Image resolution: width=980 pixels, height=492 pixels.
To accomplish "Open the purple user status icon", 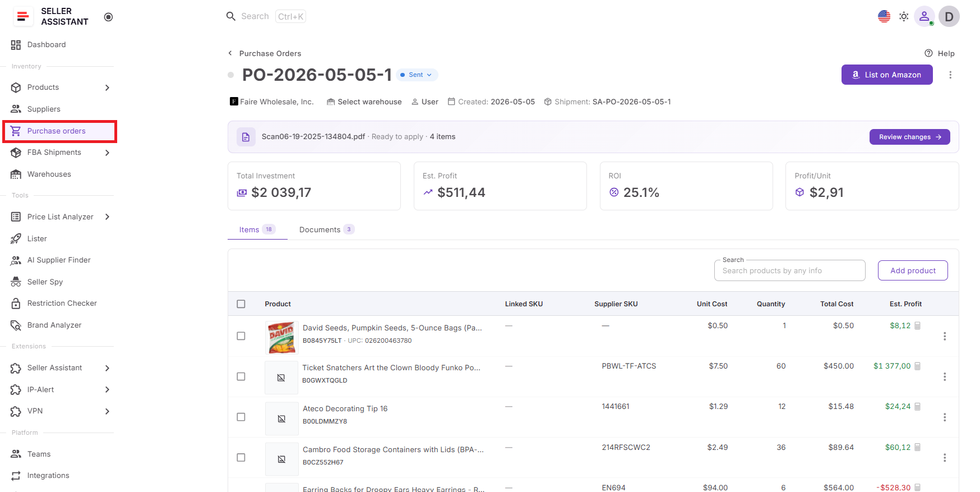I will pos(924,16).
